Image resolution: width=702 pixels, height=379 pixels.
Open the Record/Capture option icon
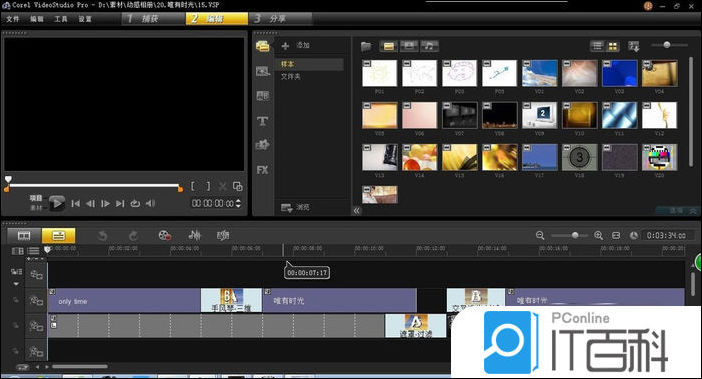(x=165, y=235)
